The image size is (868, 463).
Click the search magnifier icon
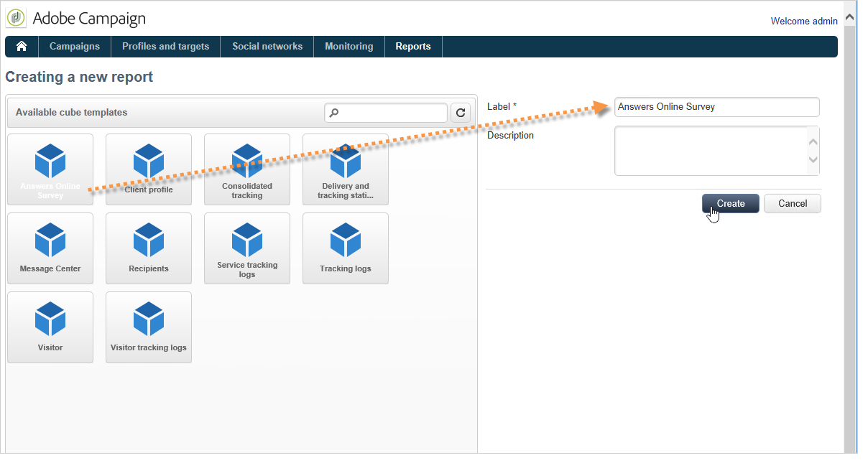click(x=334, y=113)
